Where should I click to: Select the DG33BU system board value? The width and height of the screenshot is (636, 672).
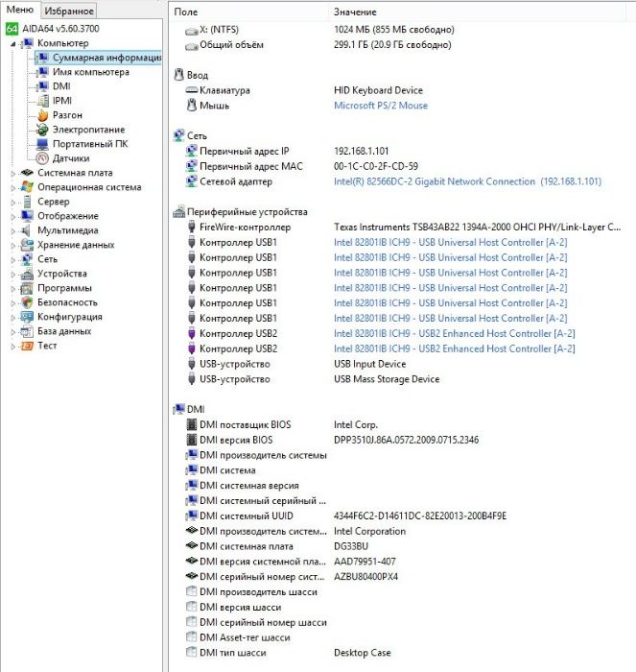(x=351, y=546)
